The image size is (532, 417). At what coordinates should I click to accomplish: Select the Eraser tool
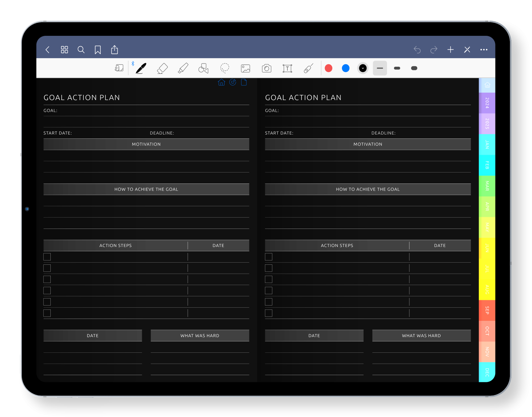pyautogui.click(x=162, y=68)
